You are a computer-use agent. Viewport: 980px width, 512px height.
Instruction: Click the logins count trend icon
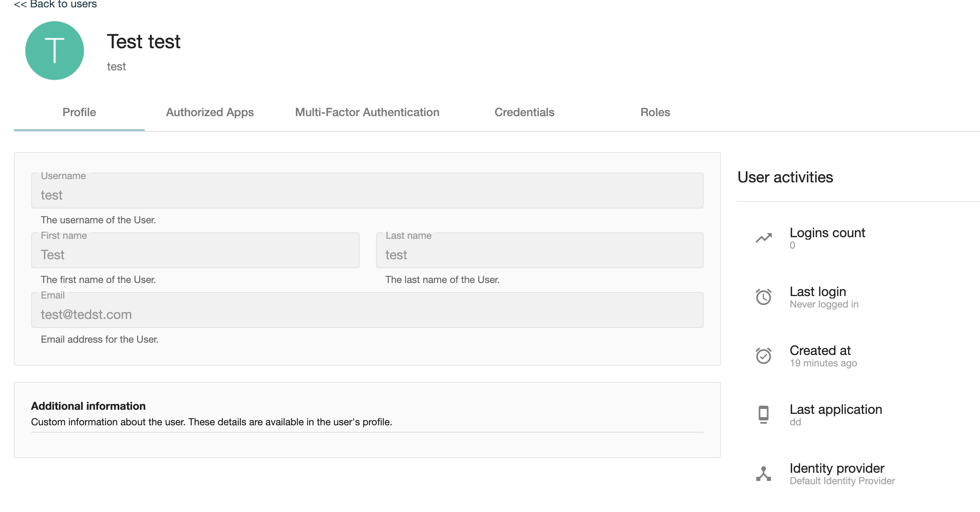763,237
